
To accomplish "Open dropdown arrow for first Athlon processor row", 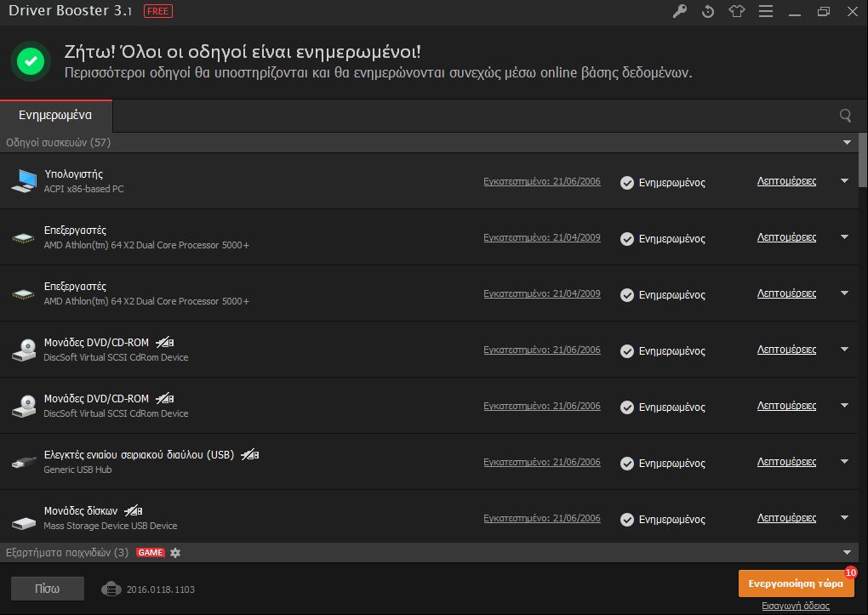I will pos(844,237).
